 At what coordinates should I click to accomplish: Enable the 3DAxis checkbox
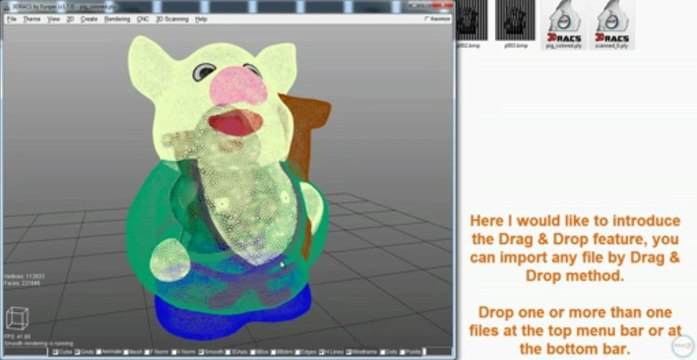228,352
